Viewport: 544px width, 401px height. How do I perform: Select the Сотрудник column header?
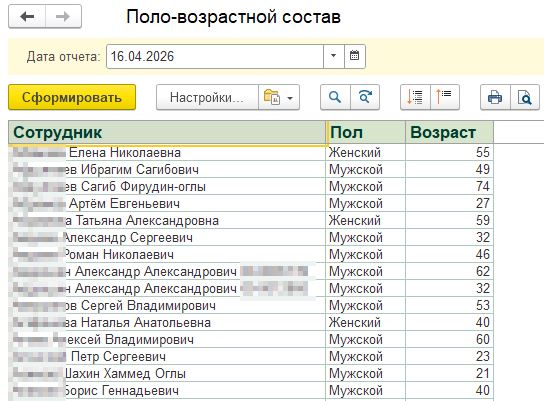(x=167, y=133)
